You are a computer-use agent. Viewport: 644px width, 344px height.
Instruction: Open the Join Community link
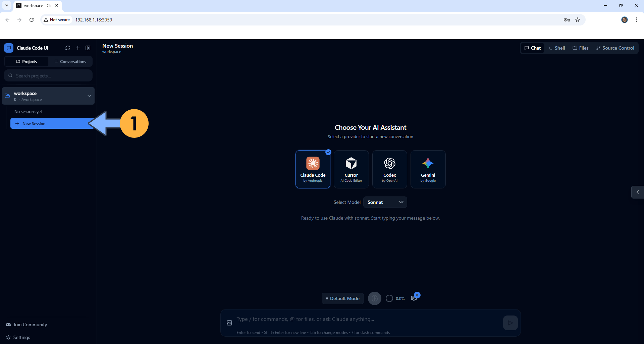coord(30,324)
